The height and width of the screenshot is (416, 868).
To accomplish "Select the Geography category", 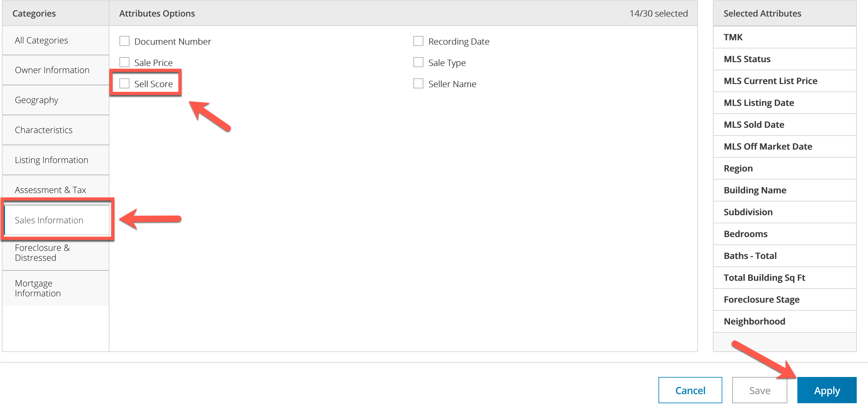I will pyautogui.click(x=37, y=100).
